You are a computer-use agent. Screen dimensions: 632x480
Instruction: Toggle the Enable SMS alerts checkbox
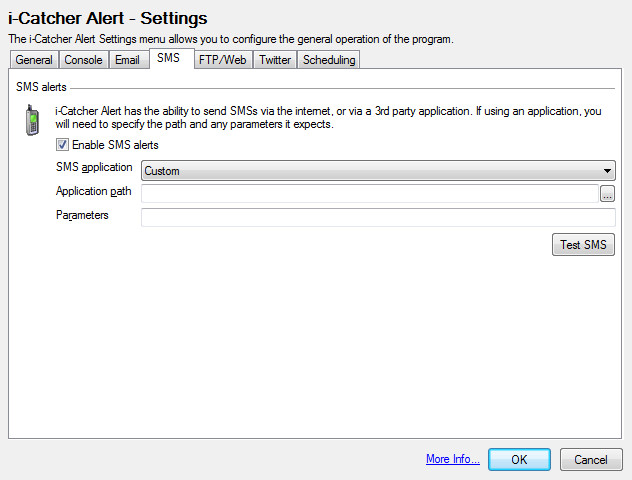click(62, 145)
